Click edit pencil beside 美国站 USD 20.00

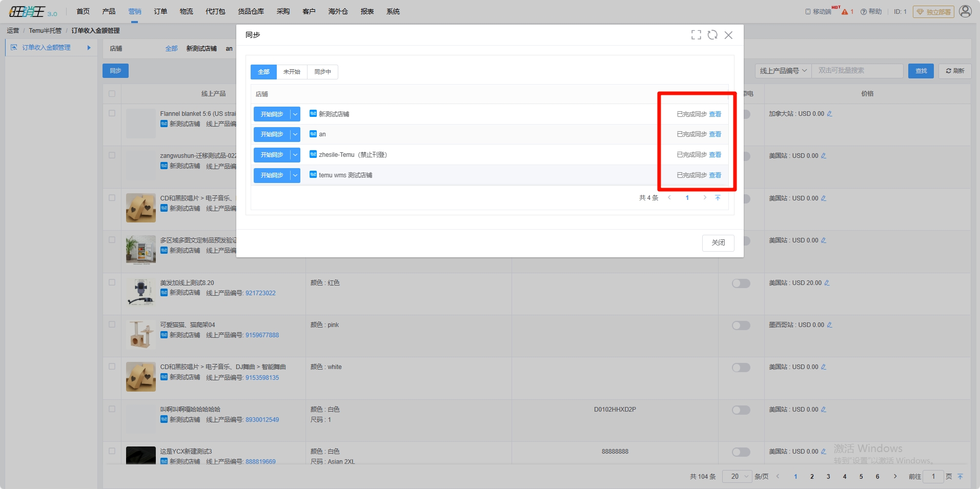pos(827,283)
